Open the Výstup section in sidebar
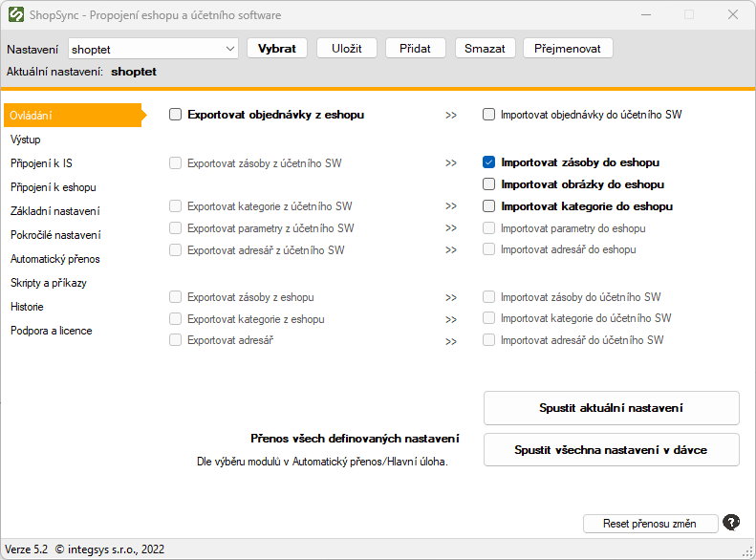This screenshot has height=560, width=756. [x=26, y=140]
